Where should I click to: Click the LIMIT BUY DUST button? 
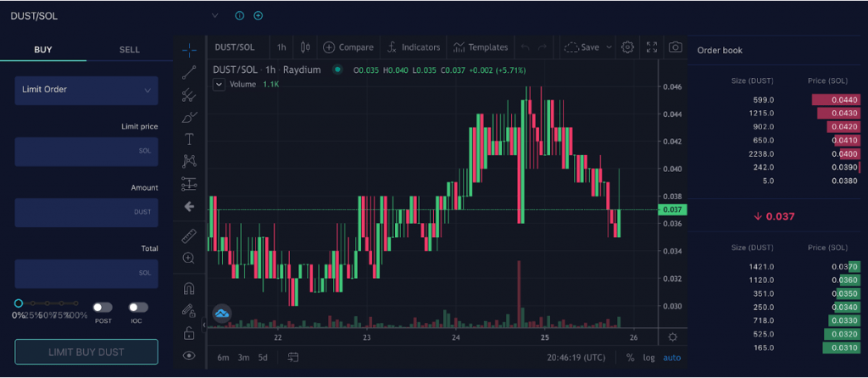[86, 352]
